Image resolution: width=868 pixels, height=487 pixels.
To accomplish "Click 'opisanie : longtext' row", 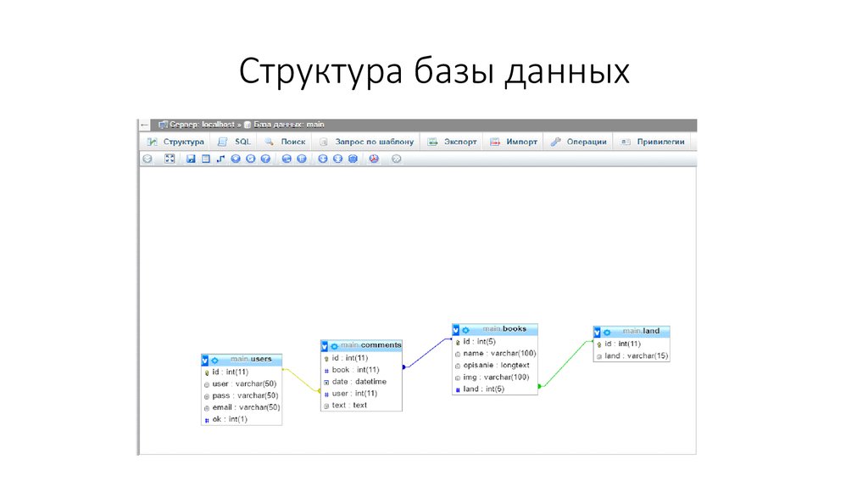I will [x=495, y=366].
